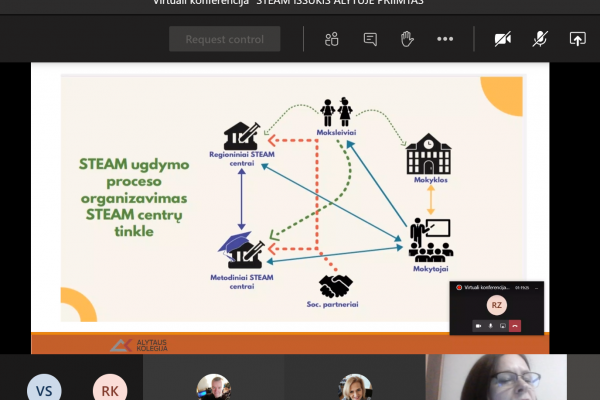Click the Metodiniai STEAM centrai icon
Screen dimensions: 600x400
pos(241,250)
